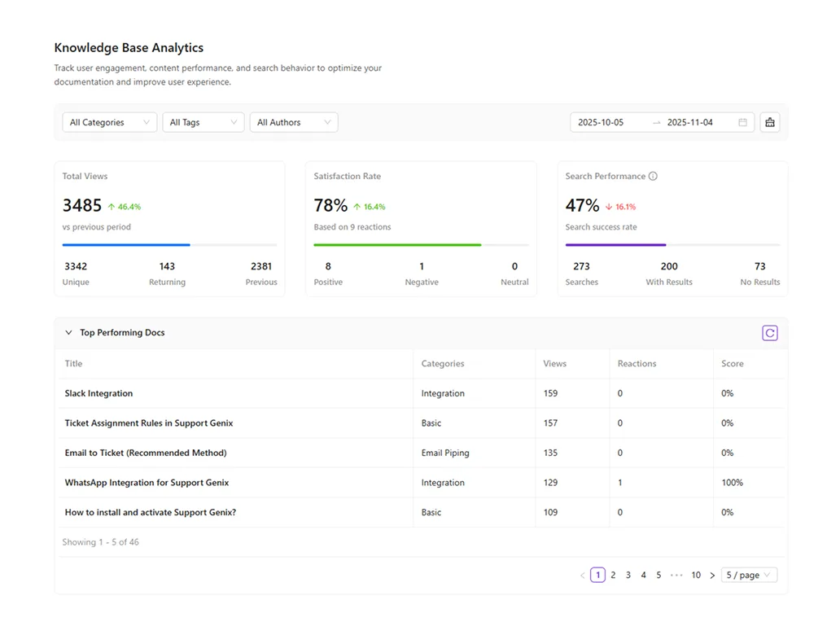Click the start date 2025-10-05 field
The width and height of the screenshot is (840, 635).
(601, 123)
